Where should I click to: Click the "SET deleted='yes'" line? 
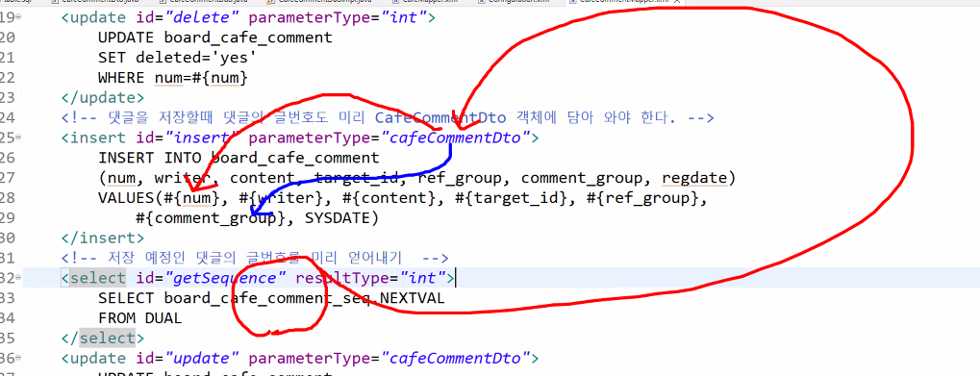178,58
